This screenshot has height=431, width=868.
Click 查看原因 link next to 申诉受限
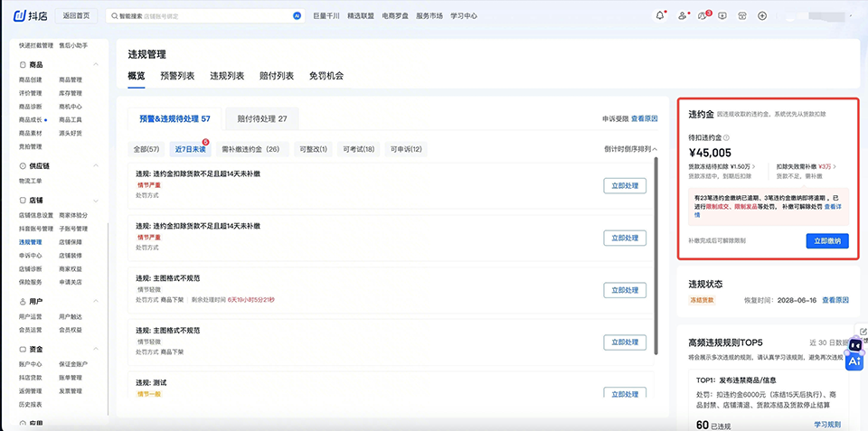click(x=644, y=118)
